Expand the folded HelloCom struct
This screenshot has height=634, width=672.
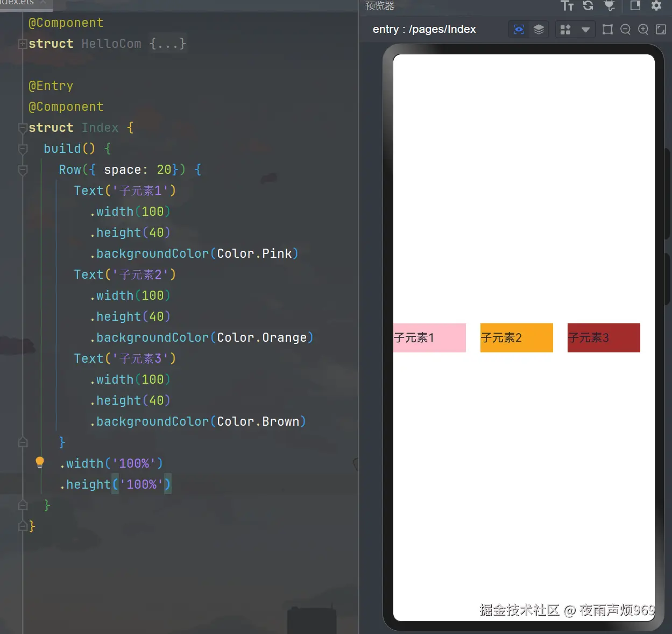click(23, 44)
